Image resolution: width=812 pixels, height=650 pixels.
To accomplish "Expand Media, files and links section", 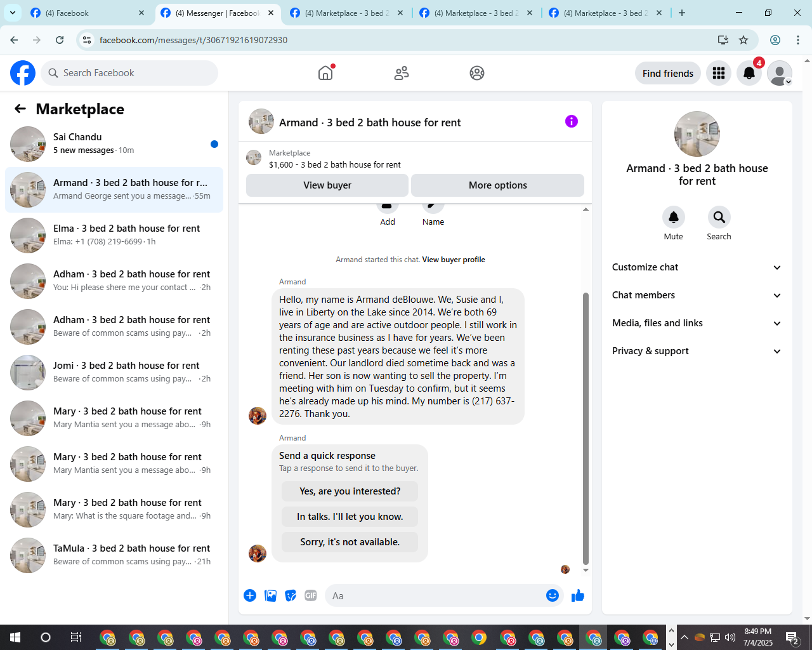I will (x=697, y=323).
